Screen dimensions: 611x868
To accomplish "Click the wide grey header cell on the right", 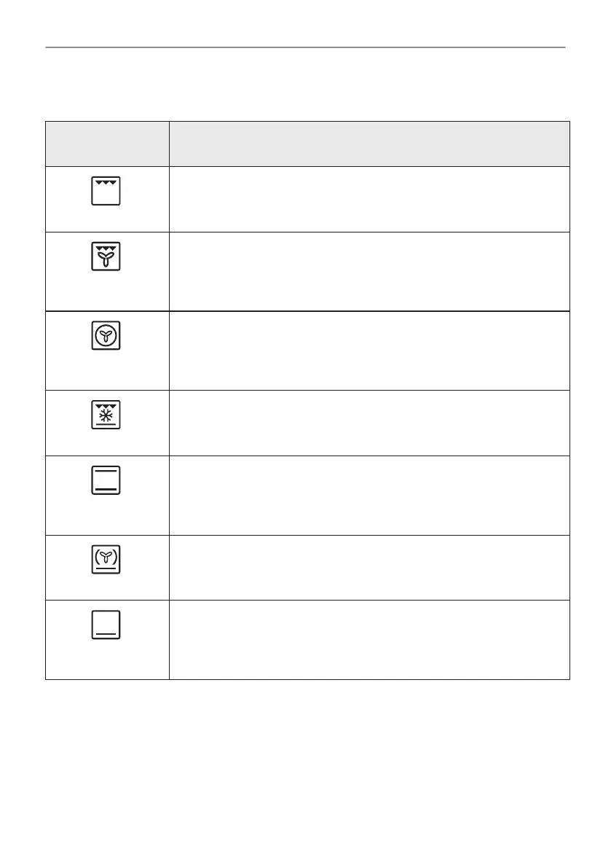I will pos(369,144).
